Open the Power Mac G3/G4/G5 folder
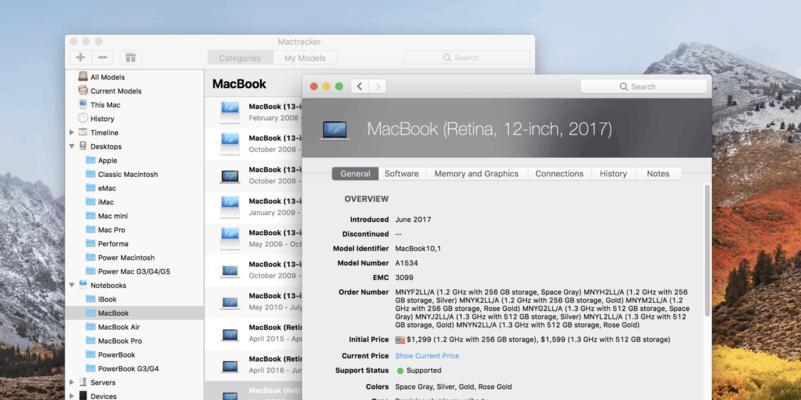This screenshot has width=801, height=400. (x=134, y=271)
